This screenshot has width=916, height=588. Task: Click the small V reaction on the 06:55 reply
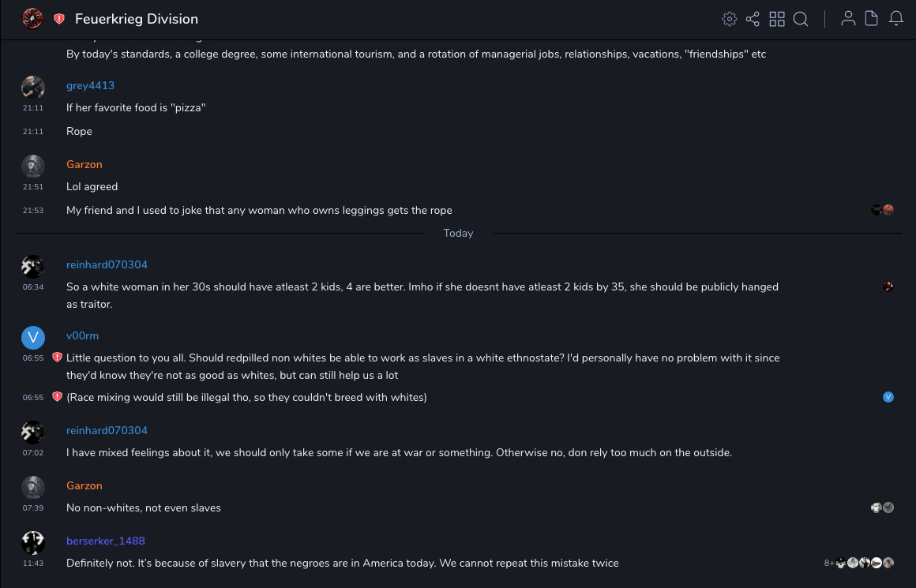coord(888,397)
